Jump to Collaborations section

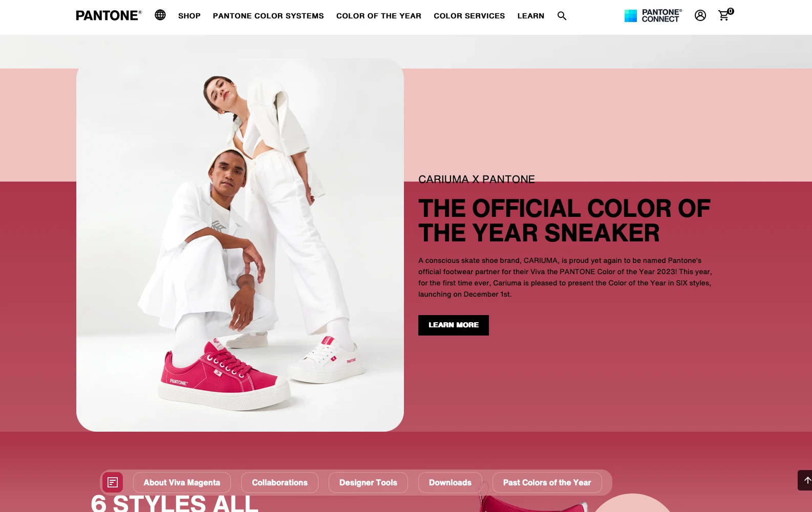pos(280,483)
